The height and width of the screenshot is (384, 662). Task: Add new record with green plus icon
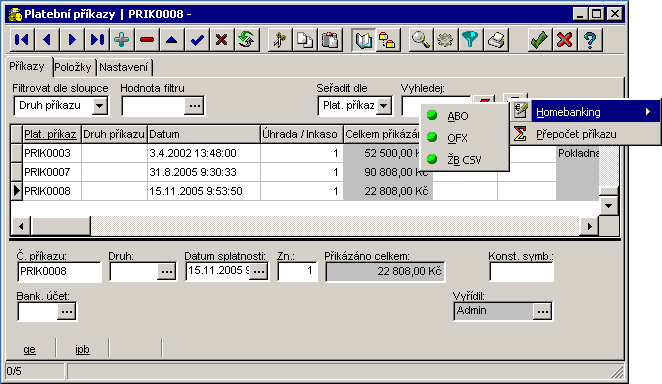click(x=122, y=40)
